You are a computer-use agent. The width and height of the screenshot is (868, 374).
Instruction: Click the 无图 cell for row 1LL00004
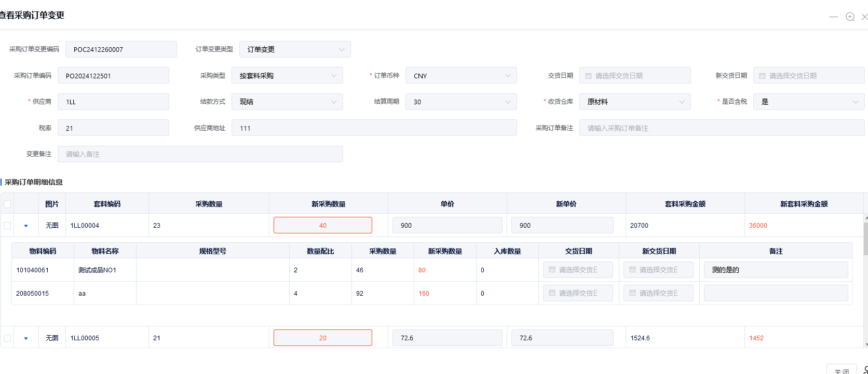(52, 226)
